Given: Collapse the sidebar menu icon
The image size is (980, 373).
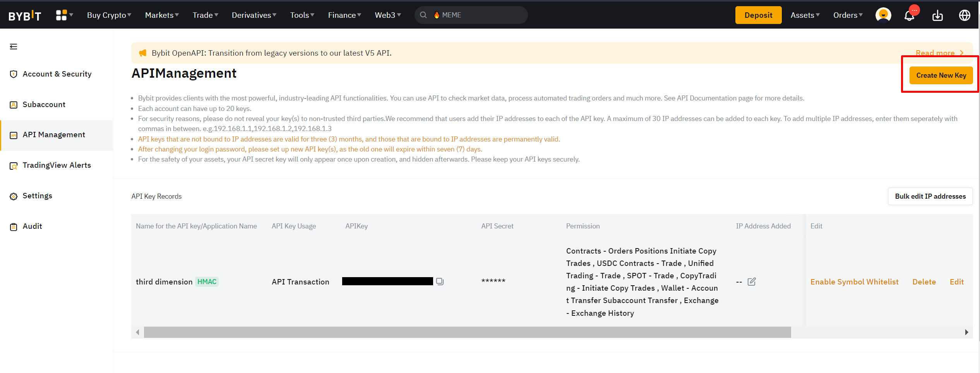Looking at the screenshot, I should click(14, 47).
